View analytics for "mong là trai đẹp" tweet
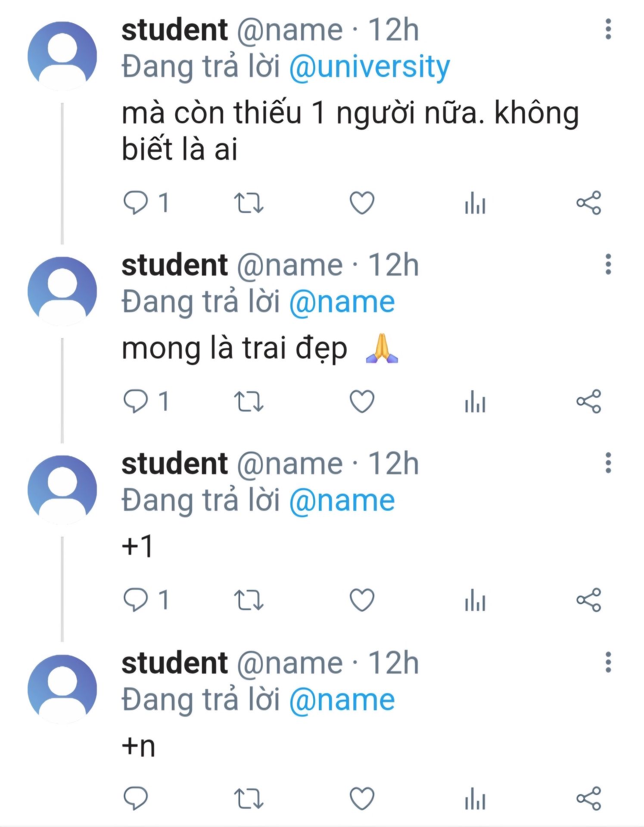644x827 pixels. [x=475, y=401]
